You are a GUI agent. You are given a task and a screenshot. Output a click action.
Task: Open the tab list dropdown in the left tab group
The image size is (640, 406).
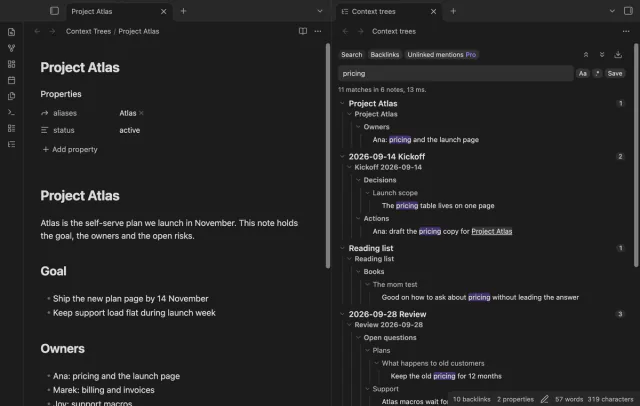tap(320, 11)
